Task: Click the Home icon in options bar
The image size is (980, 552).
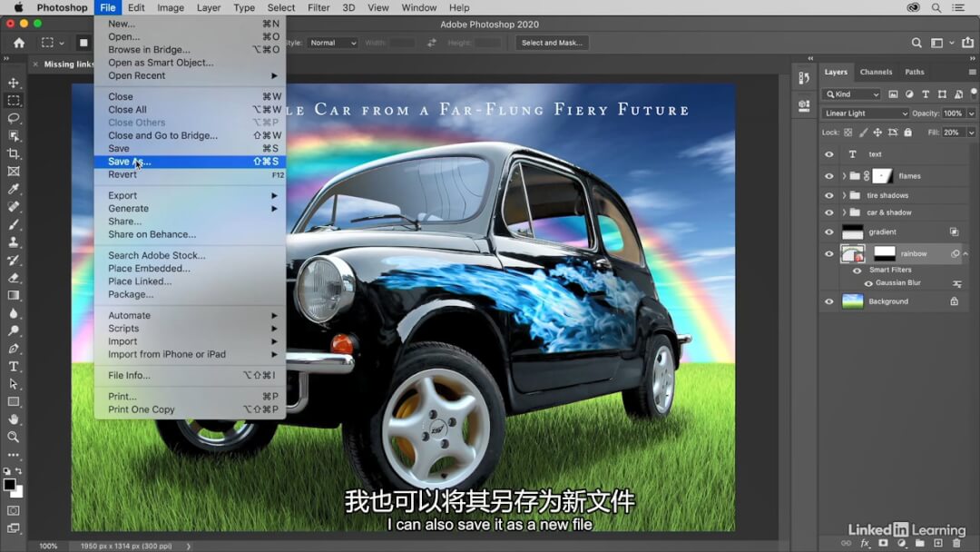Action: (19, 43)
